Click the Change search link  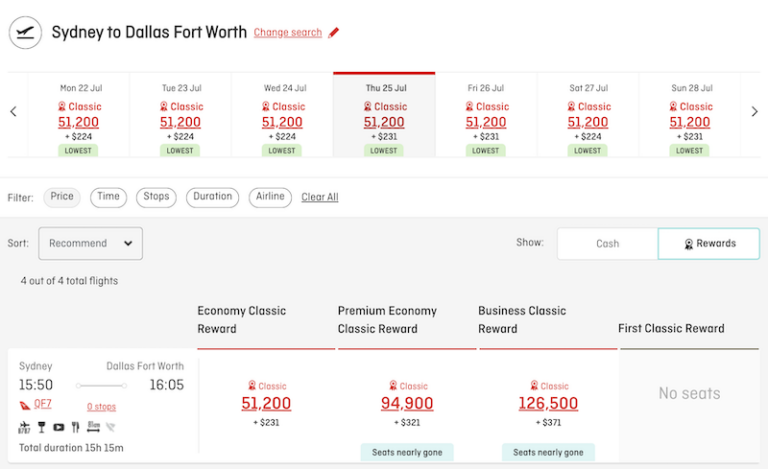click(288, 33)
